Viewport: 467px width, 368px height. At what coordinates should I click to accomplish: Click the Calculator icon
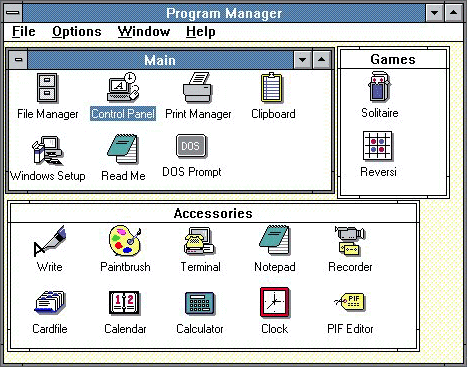(200, 303)
